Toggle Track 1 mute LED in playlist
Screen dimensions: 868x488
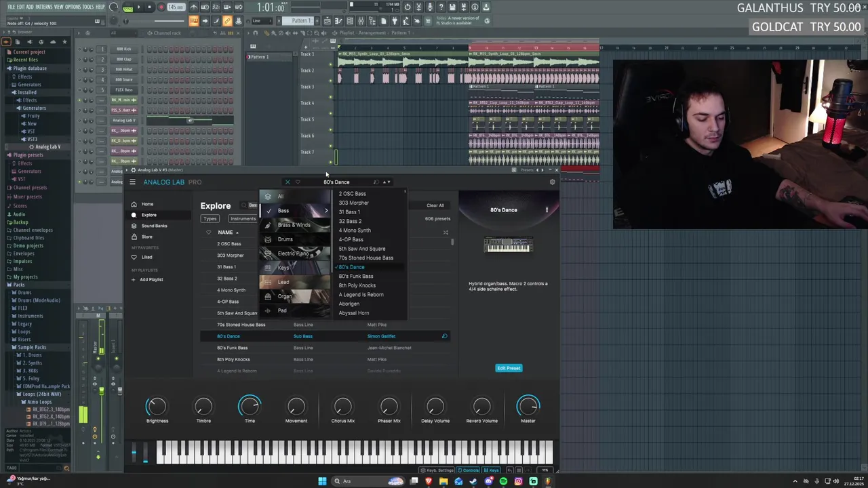click(x=331, y=64)
